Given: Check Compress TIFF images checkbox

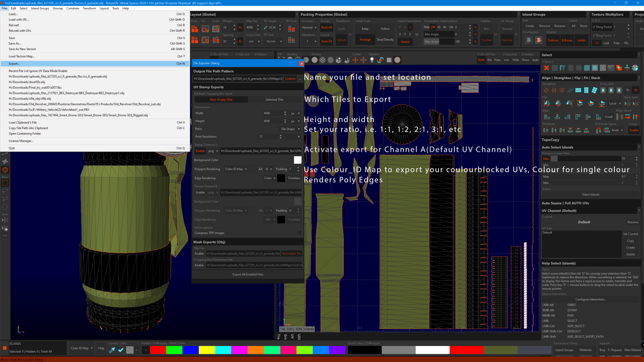Looking at the screenshot, I should (299, 233).
